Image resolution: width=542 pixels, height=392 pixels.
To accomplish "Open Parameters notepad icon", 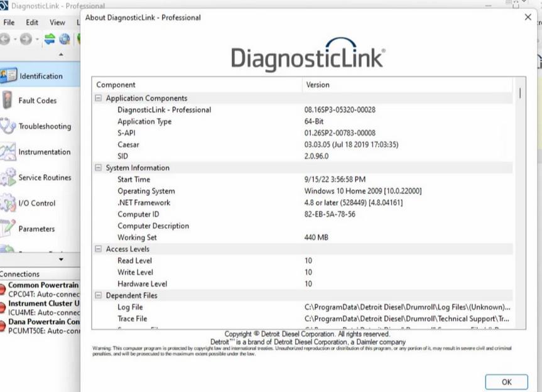I will click(x=8, y=229).
